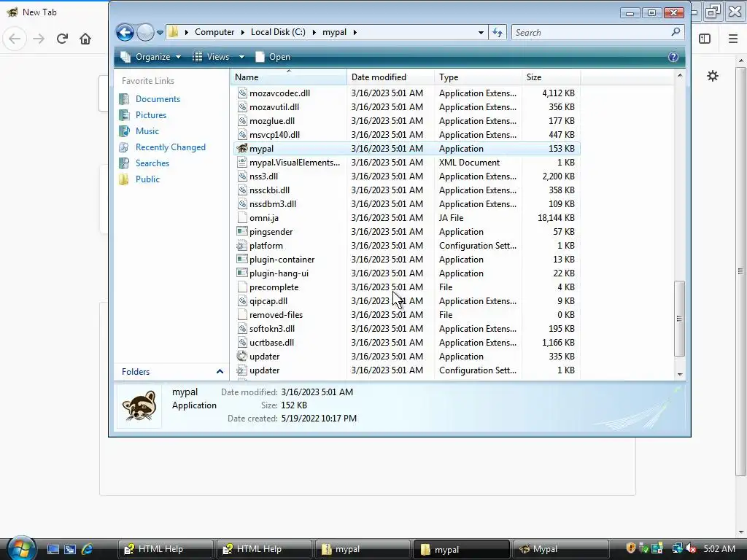This screenshot has width=747, height=560.
Task: Click the Computer breadcrumb segment
Action: (x=214, y=32)
